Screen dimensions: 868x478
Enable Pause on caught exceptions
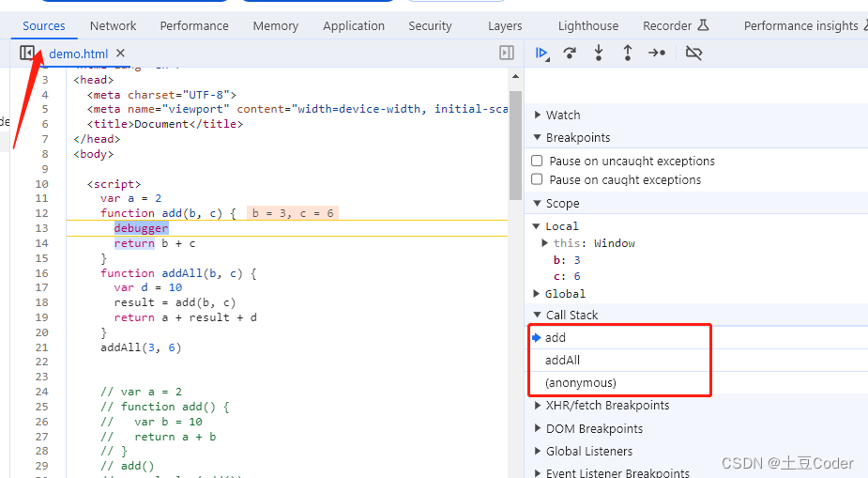[537, 179]
